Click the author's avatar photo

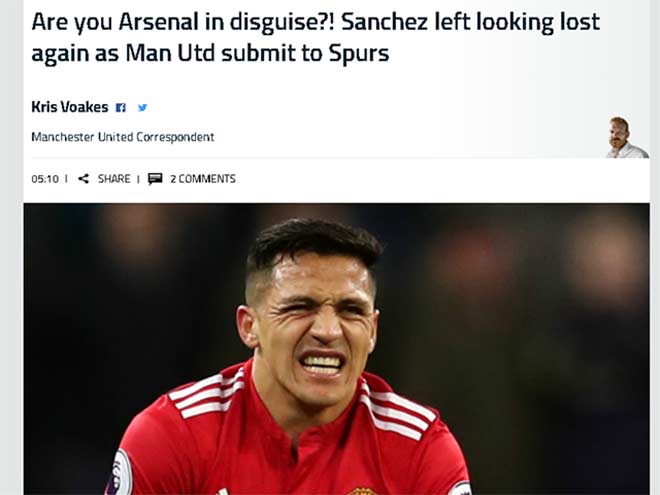[623, 137]
